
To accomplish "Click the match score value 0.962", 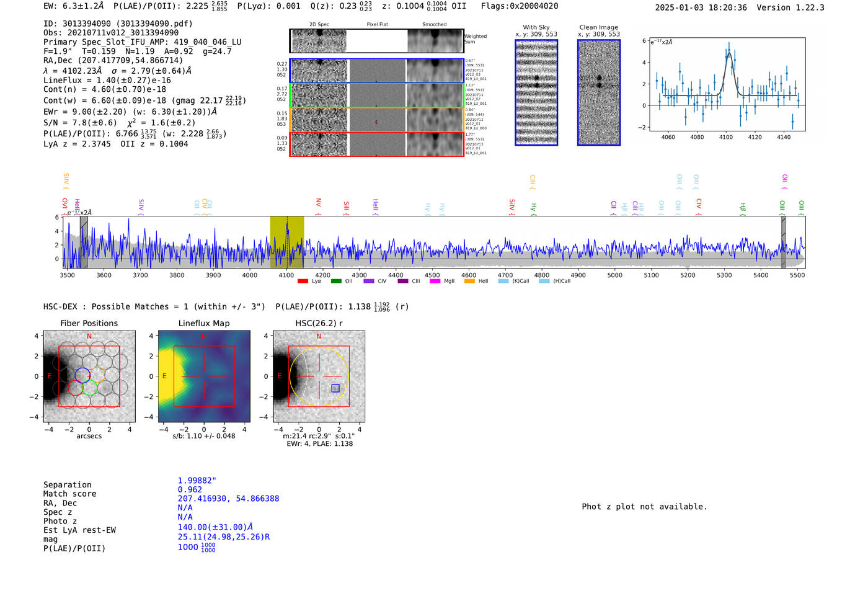I will pos(190,490).
